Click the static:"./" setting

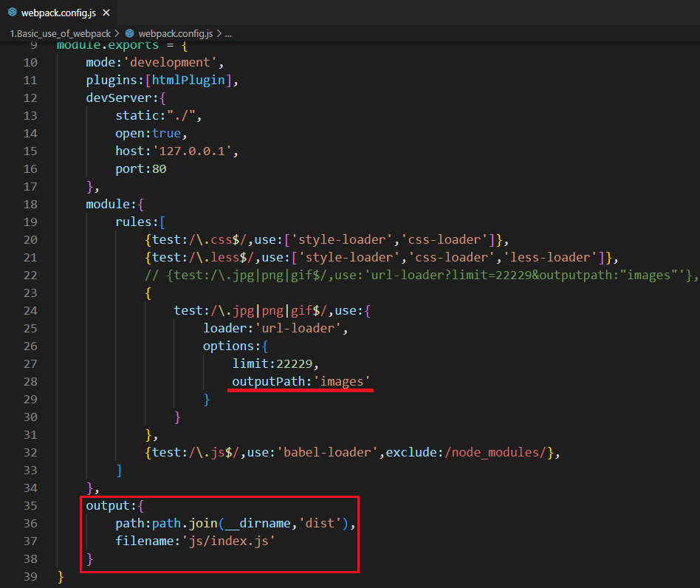155,116
